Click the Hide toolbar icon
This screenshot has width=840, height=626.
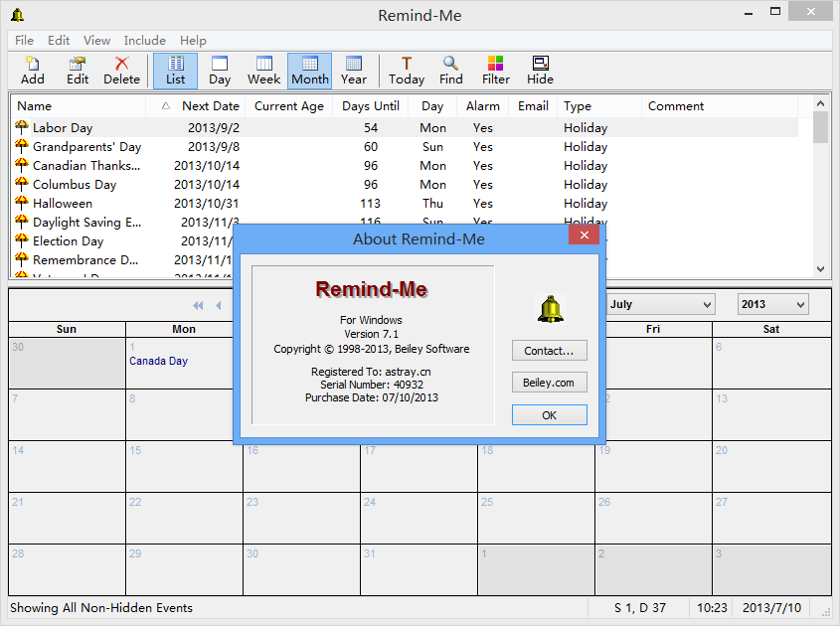point(540,71)
